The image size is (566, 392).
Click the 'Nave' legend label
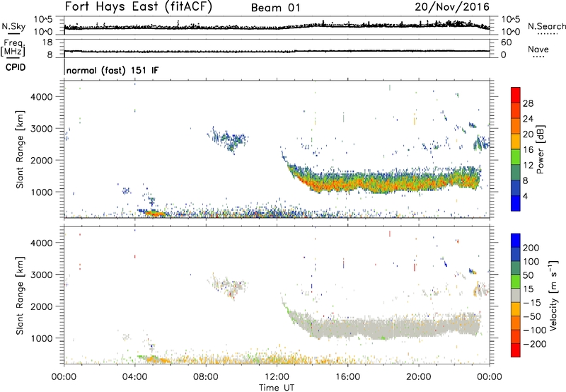[x=538, y=49]
